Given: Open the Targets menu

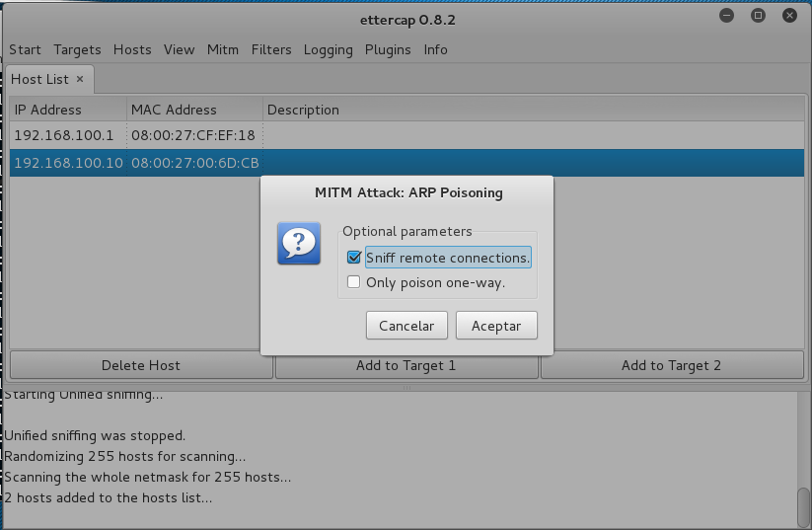Looking at the screenshot, I should pyautogui.click(x=77, y=49).
